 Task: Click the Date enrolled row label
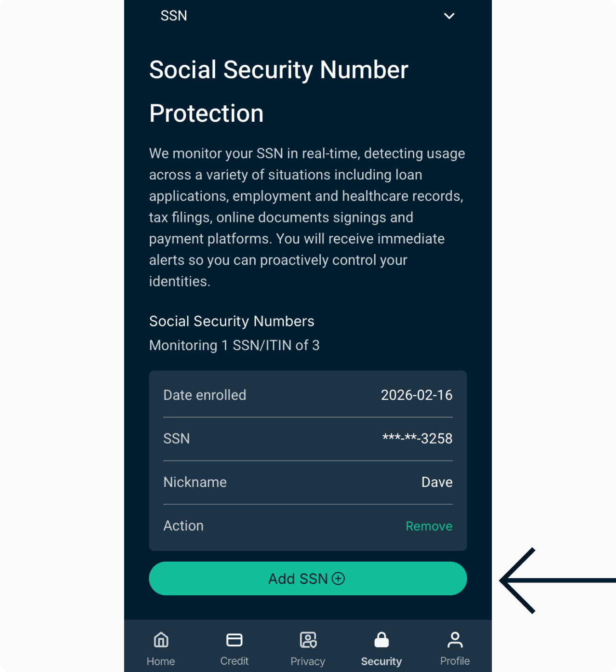(x=205, y=395)
